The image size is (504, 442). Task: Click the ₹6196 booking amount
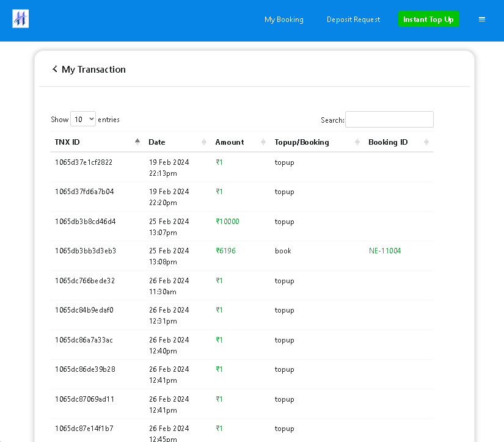click(225, 251)
